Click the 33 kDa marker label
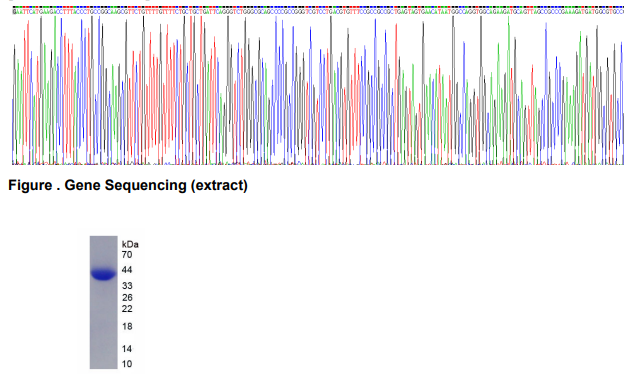The image size is (636, 379). pos(127,286)
